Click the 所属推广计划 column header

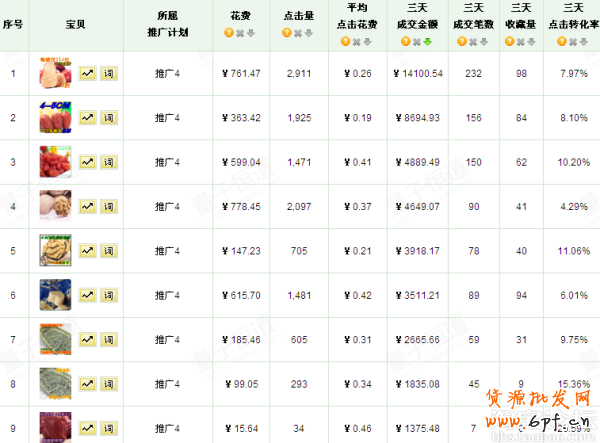pyautogui.click(x=168, y=24)
